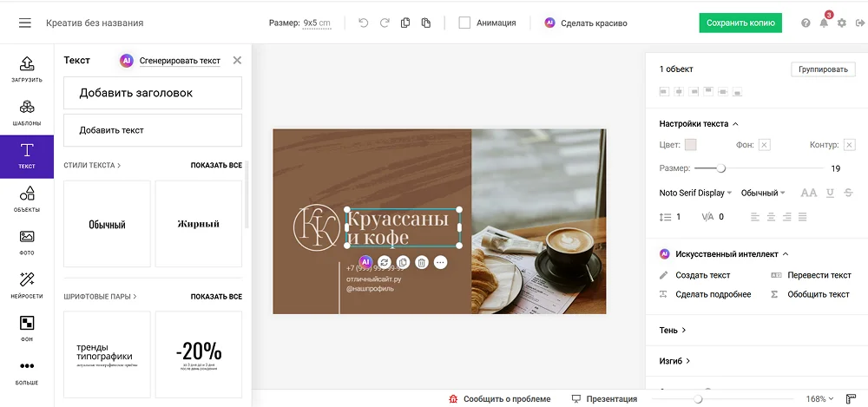Screen dimensions: 868x407
Task: Toggle the Фон background color box
Action: tap(764, 145)
